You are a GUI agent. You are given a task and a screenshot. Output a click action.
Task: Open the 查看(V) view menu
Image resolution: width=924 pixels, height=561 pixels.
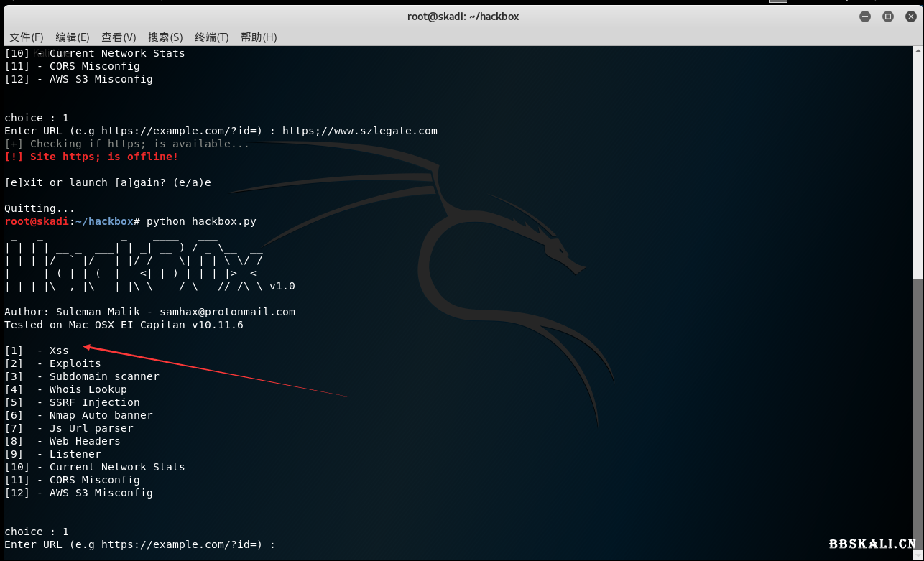[x=119, y=37]
